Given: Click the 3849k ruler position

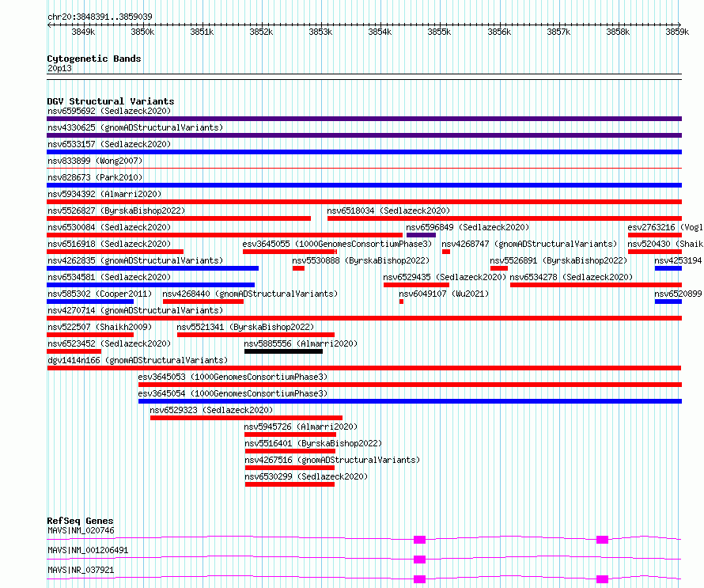Looking at the screenshot, I should [x=84, y=32].
